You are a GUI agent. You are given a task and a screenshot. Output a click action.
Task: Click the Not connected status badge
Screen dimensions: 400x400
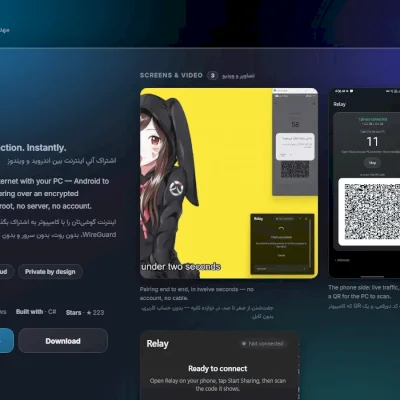pos(263,343)
